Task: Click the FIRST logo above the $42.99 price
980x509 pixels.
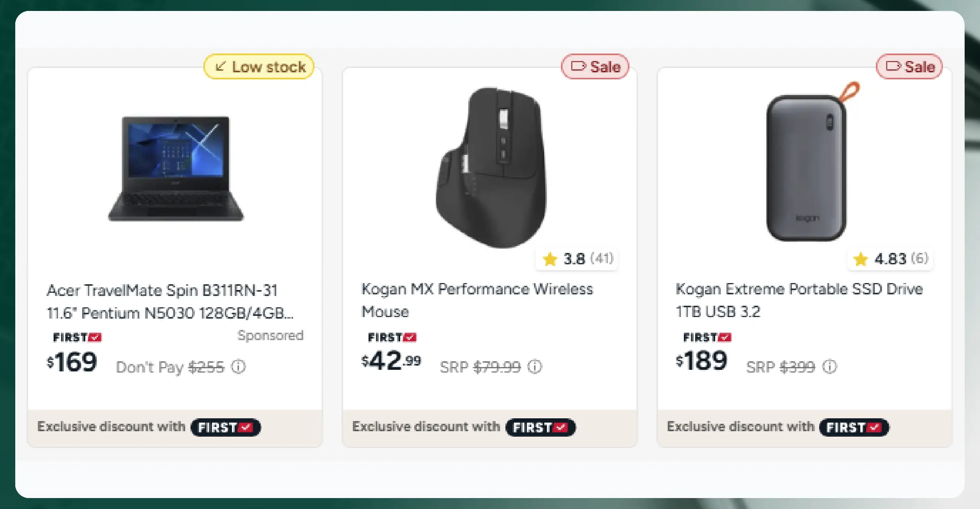Action: pos(392,337)
